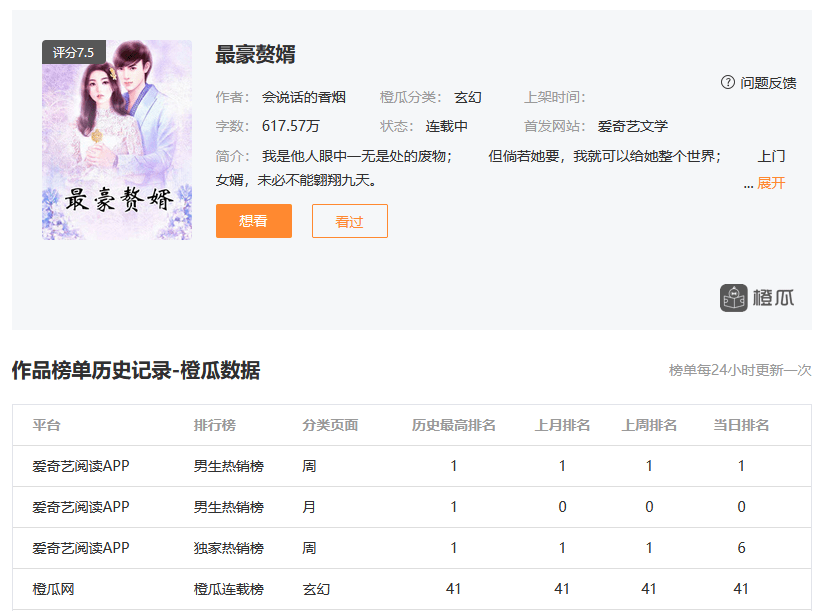
Task: Click the book title 最豪赘婿
Action: pyautogui.click(x=255, y=54)
